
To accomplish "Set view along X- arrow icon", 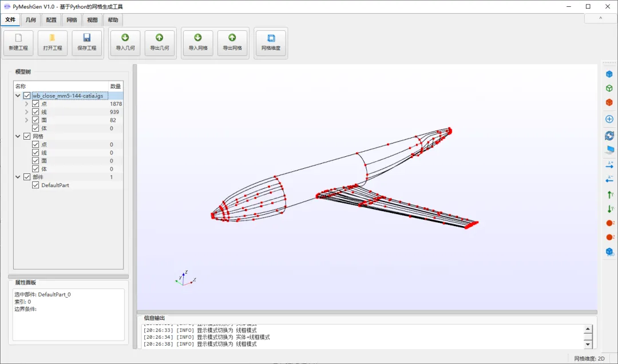I will coord(609,179).
